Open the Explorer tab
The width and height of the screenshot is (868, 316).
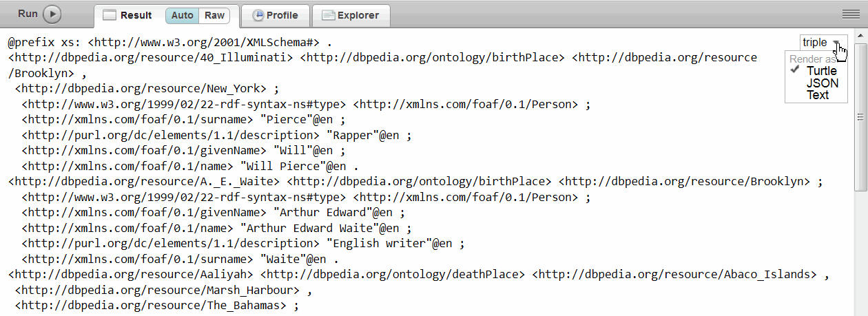351,15
